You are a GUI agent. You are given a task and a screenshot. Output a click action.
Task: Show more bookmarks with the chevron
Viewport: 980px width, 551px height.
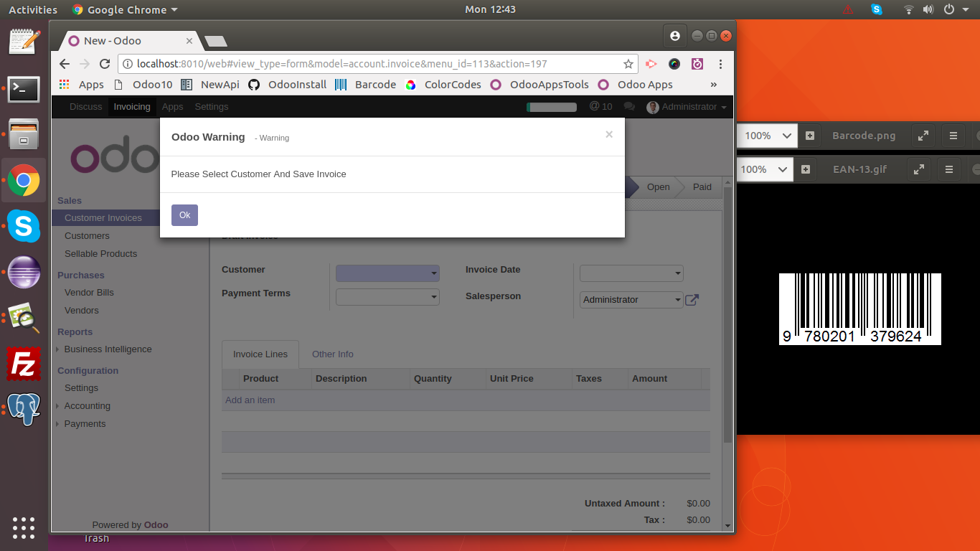[x=714, y=85]
